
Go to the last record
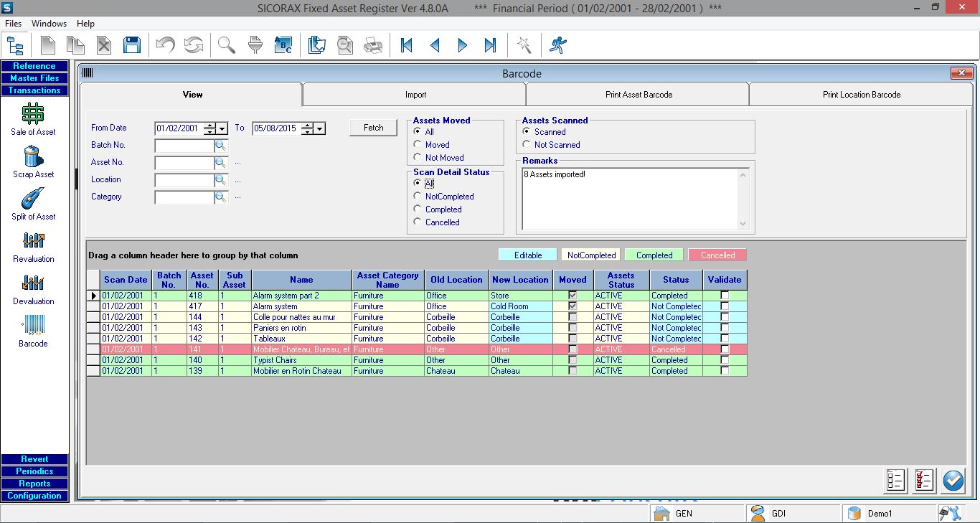pyautogui.click(x=491, y=46)
